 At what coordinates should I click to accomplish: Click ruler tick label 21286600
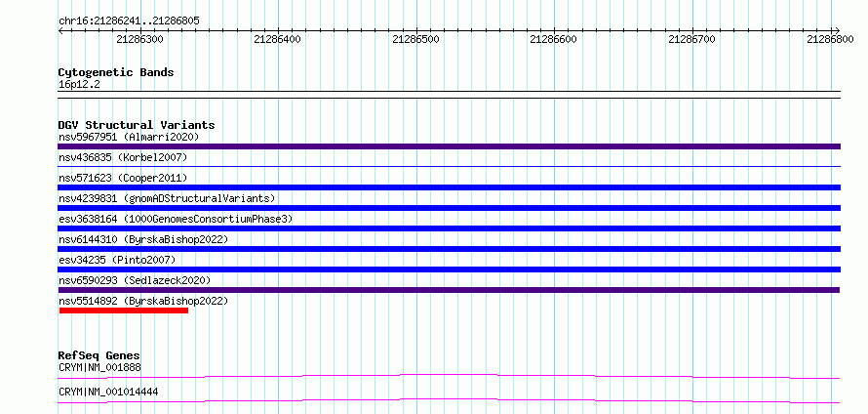[554, 39]
